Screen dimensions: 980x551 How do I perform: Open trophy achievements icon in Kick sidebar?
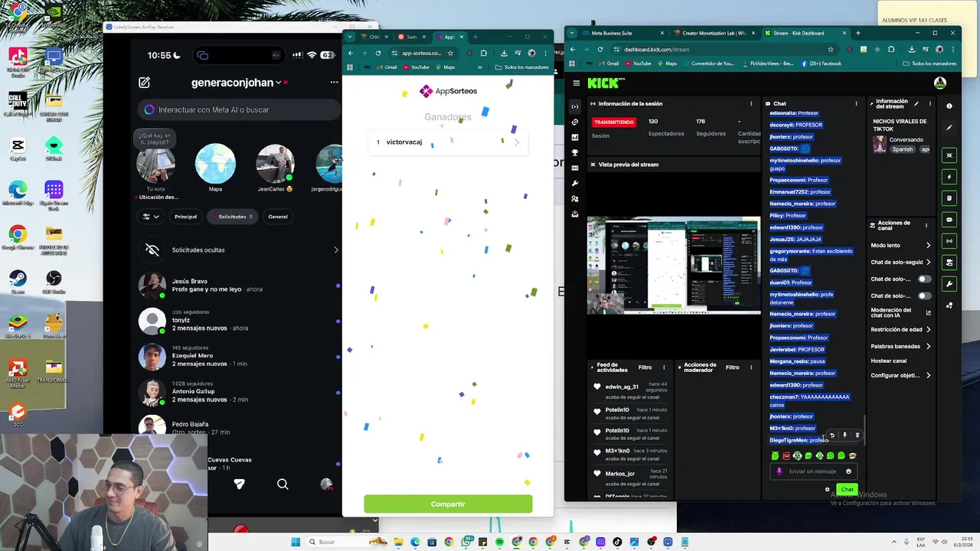click(575, 152)
